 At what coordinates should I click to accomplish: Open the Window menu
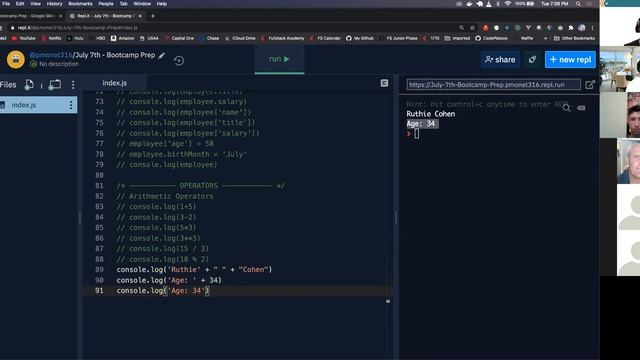click(142, 4)
